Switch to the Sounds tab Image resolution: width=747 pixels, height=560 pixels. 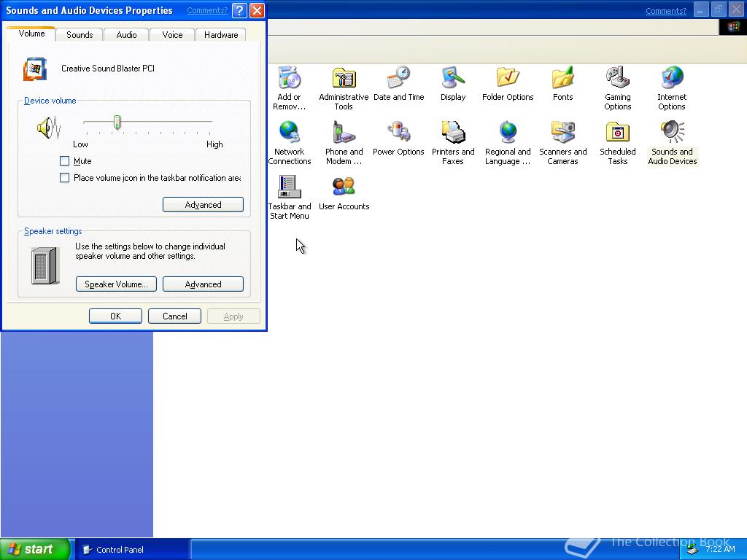[x=80, y=35]
